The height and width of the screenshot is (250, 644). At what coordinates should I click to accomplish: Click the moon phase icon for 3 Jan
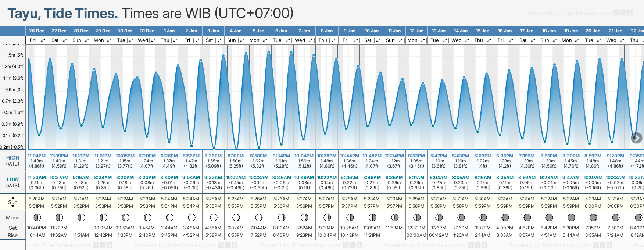tap(214, 217)
